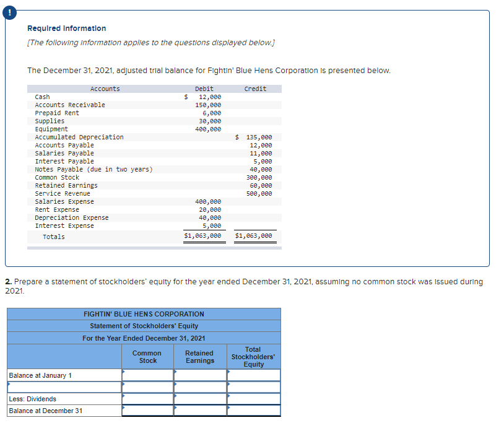Select Retained Earnings cell in the blank label row
This screenshot has height=423, width=504.
tap(200, 387)
